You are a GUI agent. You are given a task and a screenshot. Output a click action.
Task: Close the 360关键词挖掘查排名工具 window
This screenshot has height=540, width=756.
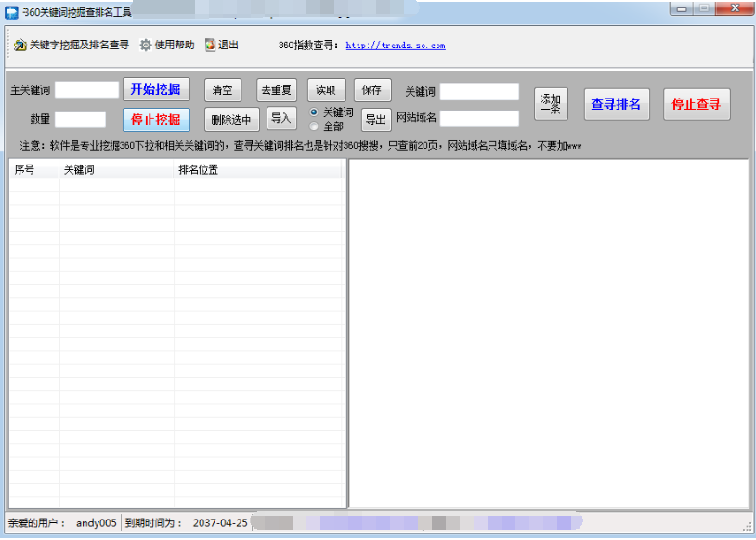pyautogui.click(x=735, y=8)
